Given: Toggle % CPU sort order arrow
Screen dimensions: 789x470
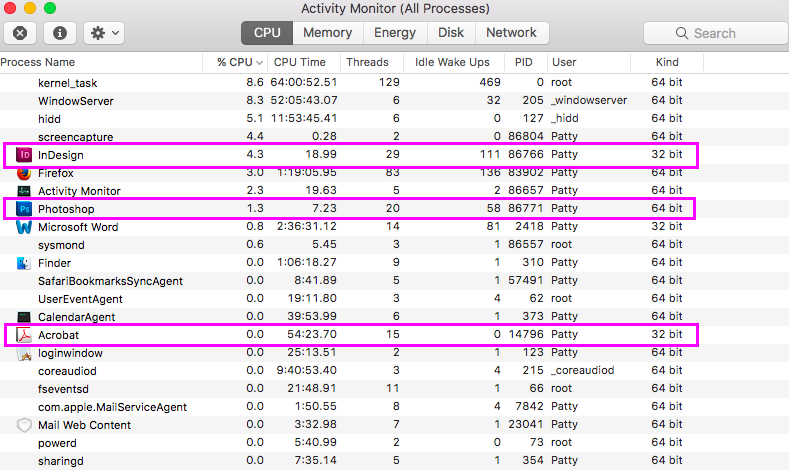Looking at the screenshot, I should [x=260, y=63].
